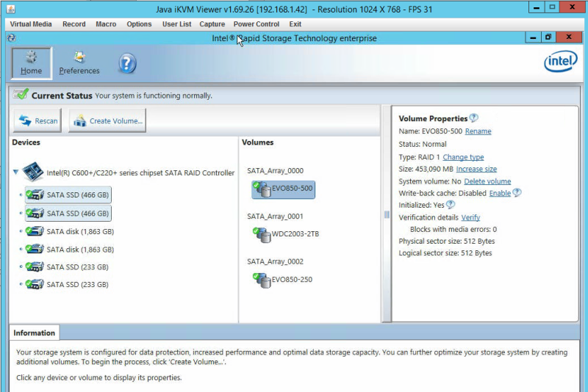Click the Change type link
Screen dimensions: 588x392
click(x=463, y=157)
